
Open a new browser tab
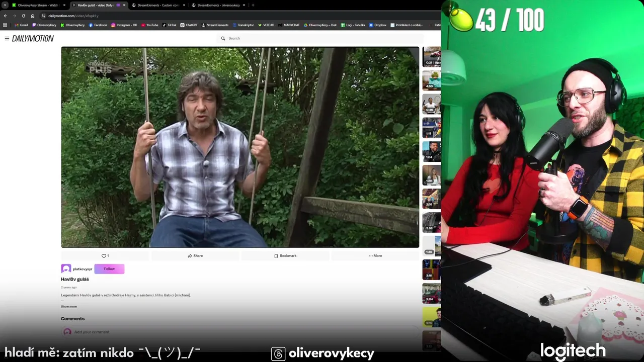pyautogui.click(x=253, y=5)
